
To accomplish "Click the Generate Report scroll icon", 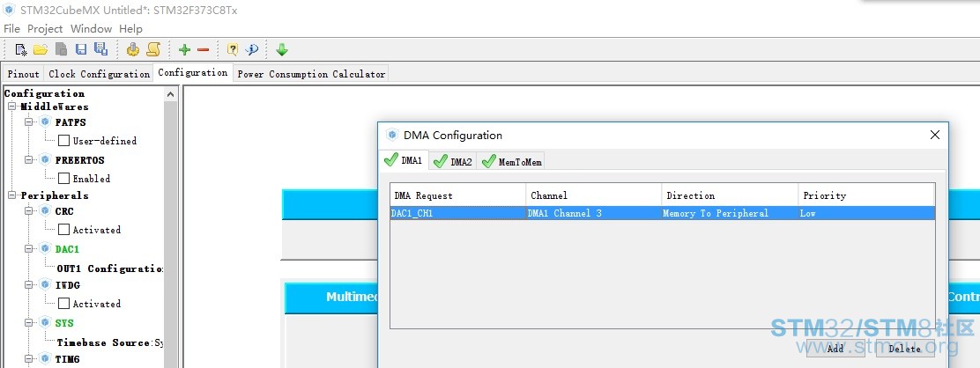I will coord(153,49).
